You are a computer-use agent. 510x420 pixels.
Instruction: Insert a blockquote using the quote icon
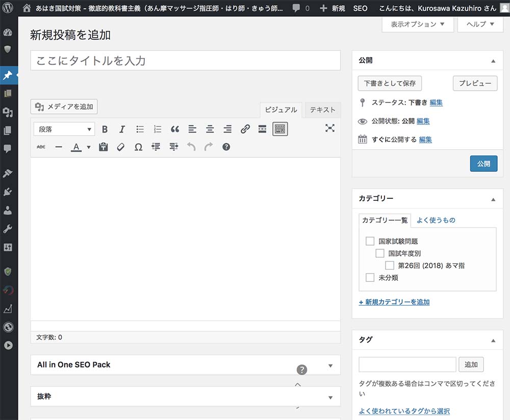pos(175,129)
